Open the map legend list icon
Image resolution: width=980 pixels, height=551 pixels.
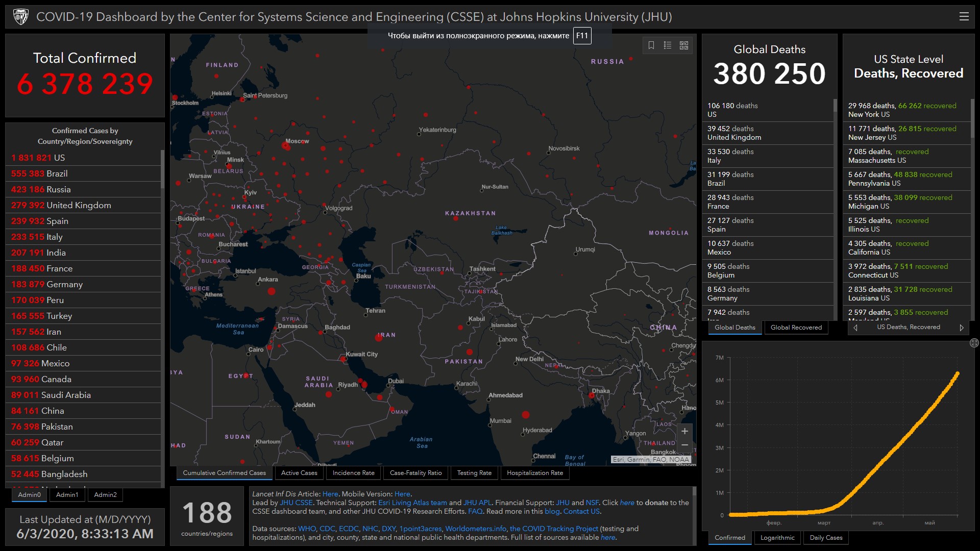coord(668,45)
